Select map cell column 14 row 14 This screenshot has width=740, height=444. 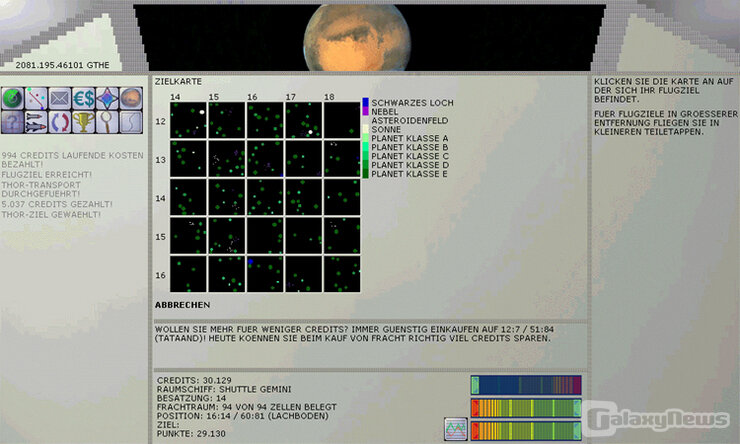click(188, 197)
